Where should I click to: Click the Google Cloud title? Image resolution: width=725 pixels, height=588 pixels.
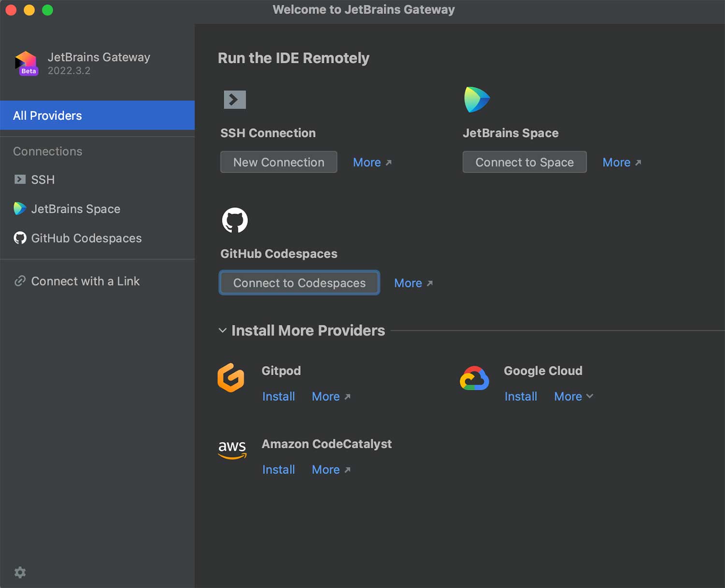pyautogui.click(x=543, y=371)
